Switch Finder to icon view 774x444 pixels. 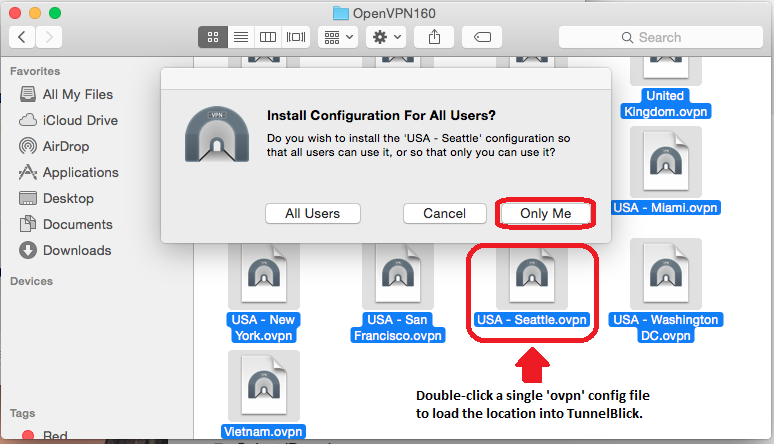pyautogui.click(x=213, y=37)
